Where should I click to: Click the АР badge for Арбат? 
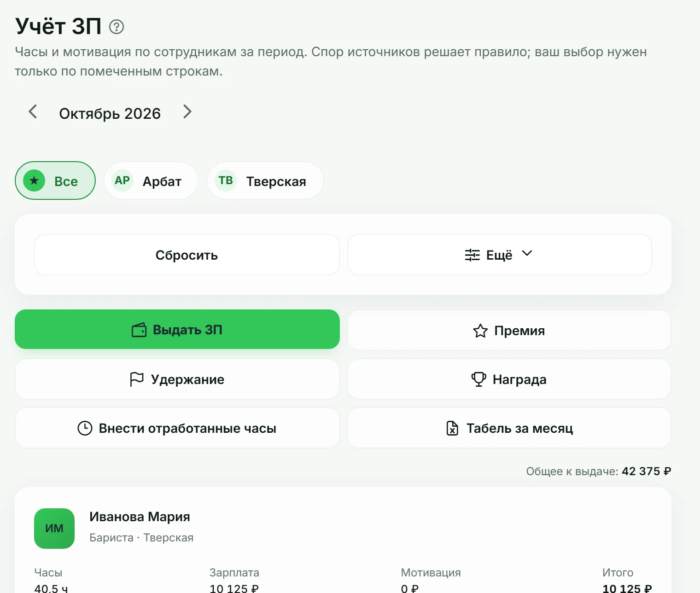pyautogui.click(x=122, y=180)
